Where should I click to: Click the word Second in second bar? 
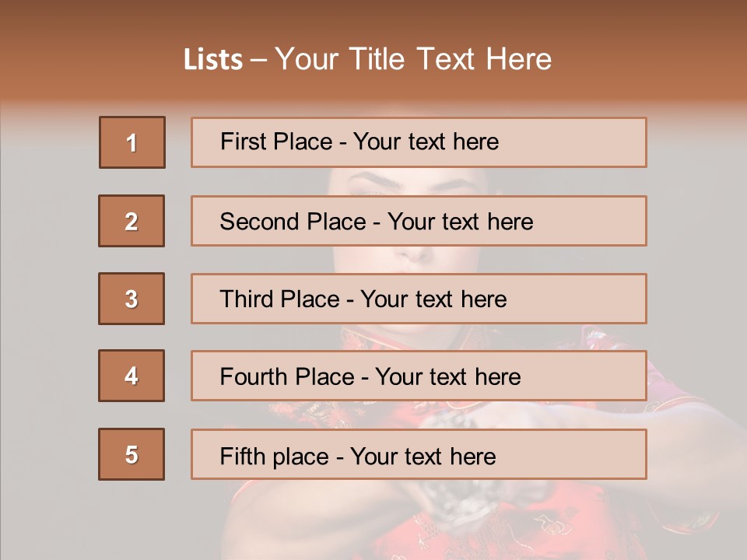click(x=259, y=222)
